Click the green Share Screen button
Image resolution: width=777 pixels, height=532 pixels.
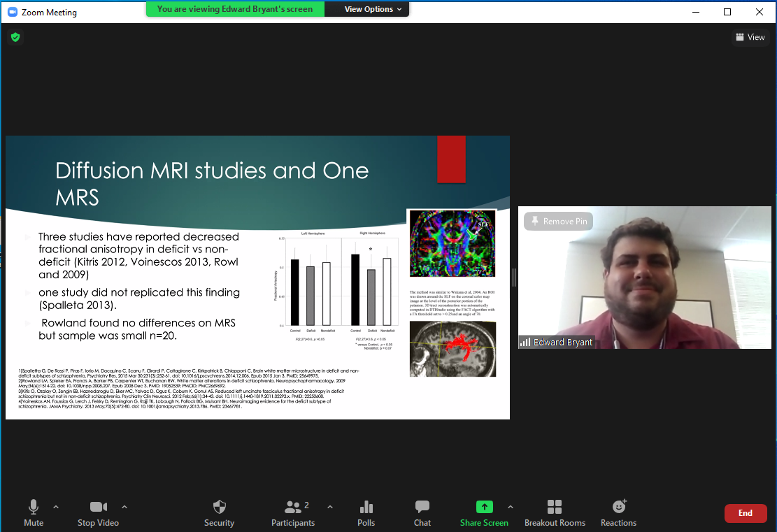click(x=484, y=512)
